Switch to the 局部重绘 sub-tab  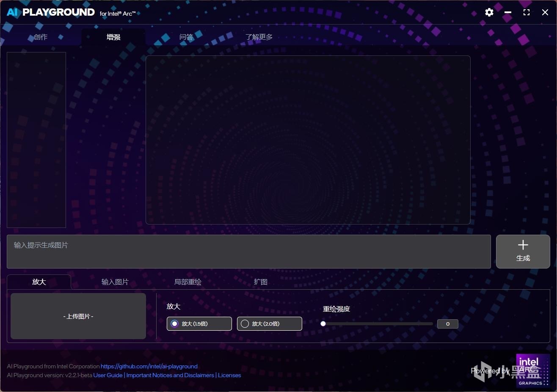click(x=188, y=282)
